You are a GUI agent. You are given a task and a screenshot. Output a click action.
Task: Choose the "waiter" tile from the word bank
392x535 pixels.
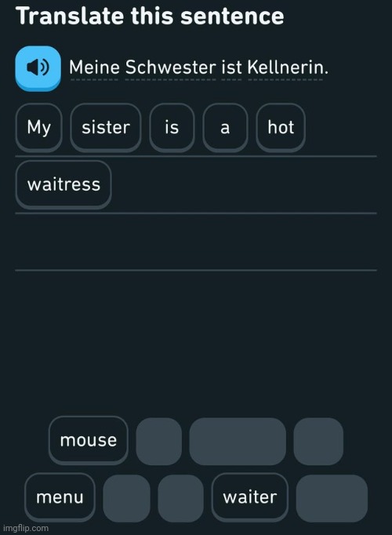tap(250, 497)
